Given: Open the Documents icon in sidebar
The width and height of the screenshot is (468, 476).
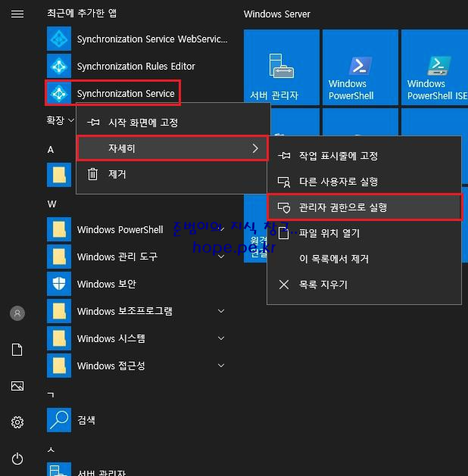Looking at the screenshot, I should click(x=17, y=350).
